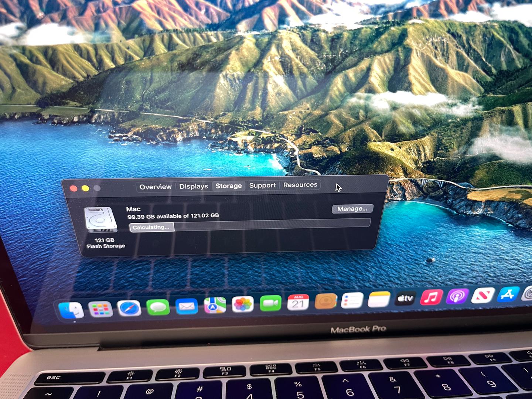
Task: Open the Contacts app in the Dock
Action: (325, 301)
